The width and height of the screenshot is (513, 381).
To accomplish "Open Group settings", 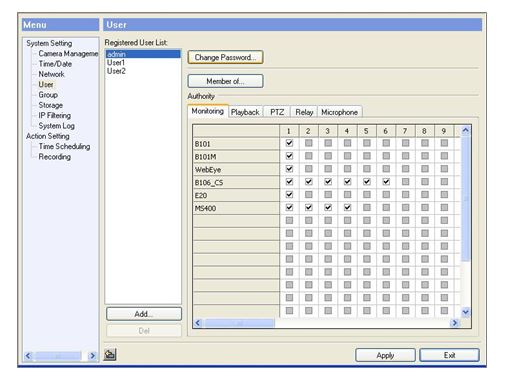I will (48, 95).
